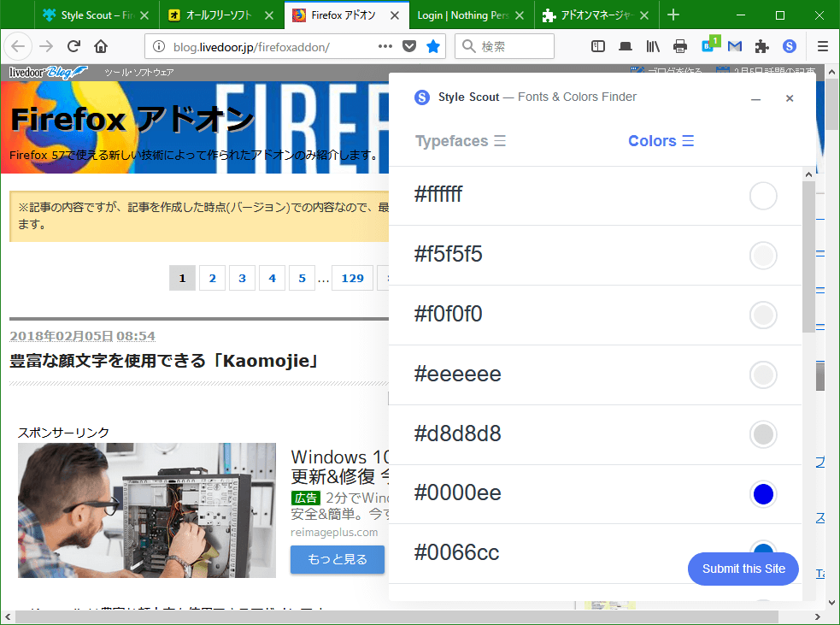Switch to the Typefaces tab
The width and height of the screenshot is (840, 625).
(461, 141)
